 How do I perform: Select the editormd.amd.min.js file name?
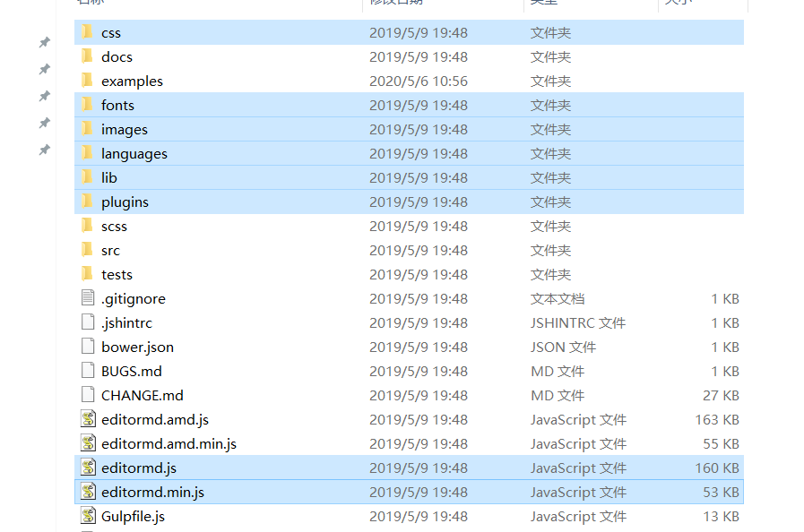click(x=169, y=444)
